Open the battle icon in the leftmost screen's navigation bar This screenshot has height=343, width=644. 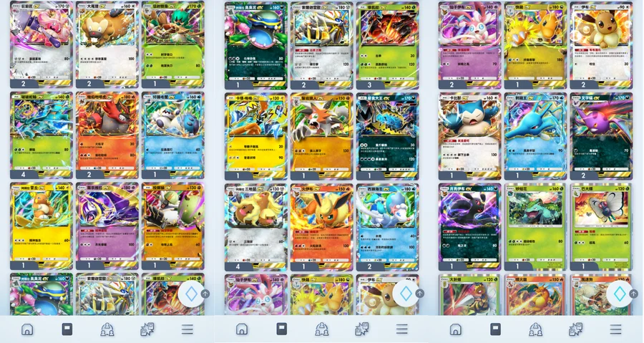click(x=147, y=329)
